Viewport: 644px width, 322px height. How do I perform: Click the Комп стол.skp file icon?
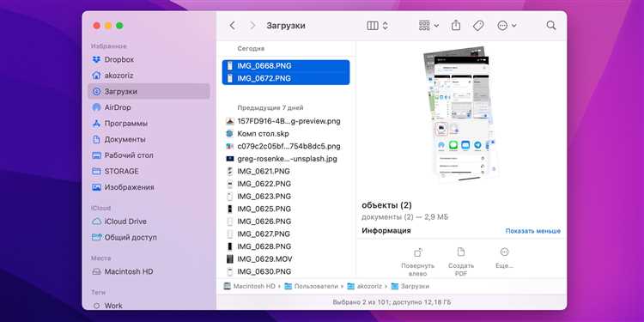229,133
